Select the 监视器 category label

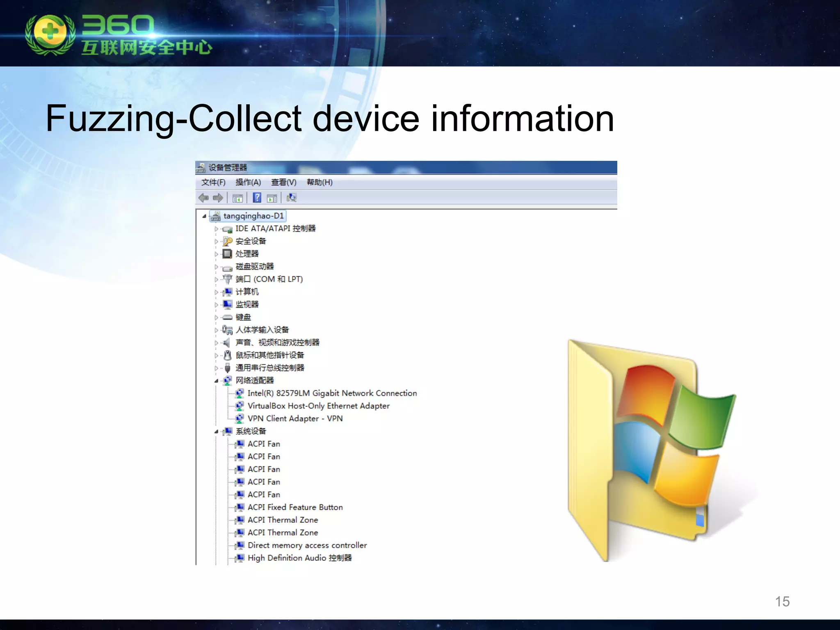(x=247, y=305)
